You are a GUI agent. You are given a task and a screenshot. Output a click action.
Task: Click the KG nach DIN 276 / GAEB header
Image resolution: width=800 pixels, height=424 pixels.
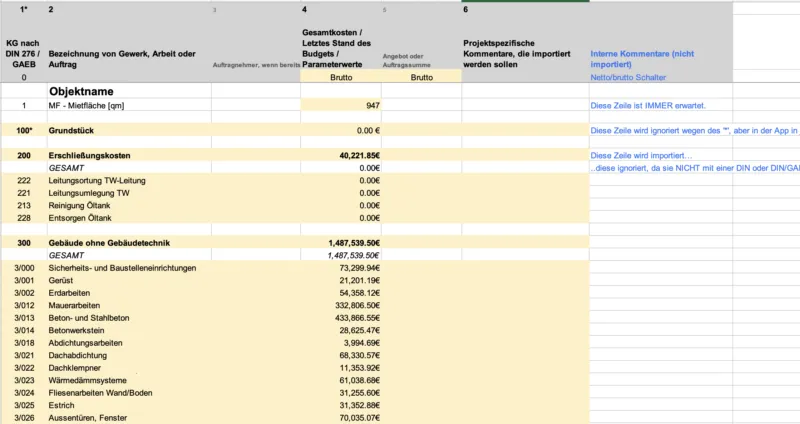24,53
